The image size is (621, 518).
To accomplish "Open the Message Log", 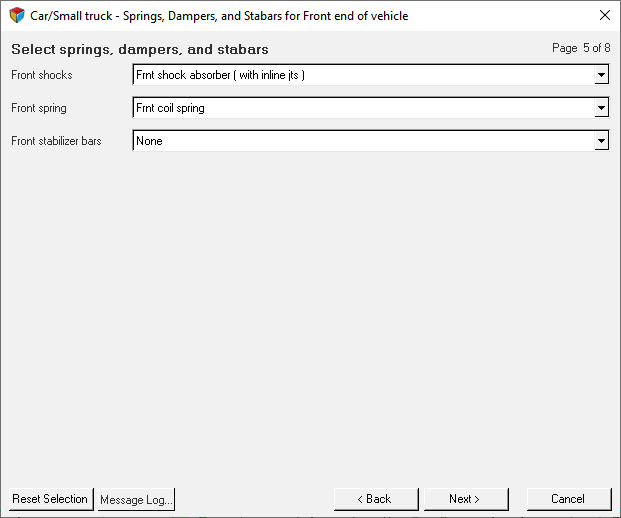I will (136, 499).
